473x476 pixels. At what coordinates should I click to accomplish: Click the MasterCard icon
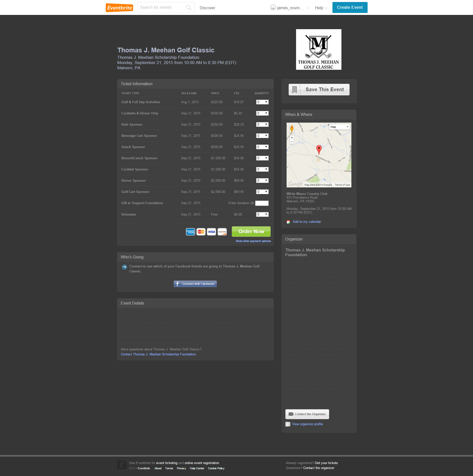pyautogui.click(x=201, y=232)
